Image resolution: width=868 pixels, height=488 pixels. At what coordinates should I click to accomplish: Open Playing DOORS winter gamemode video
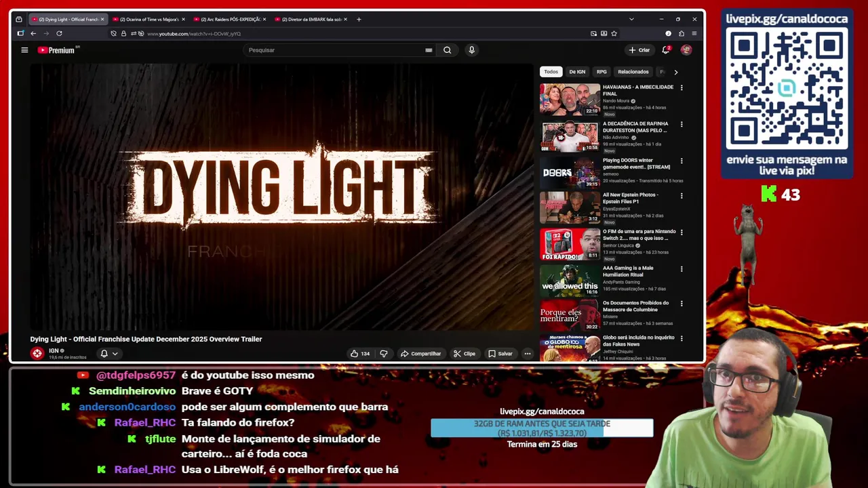570,172
